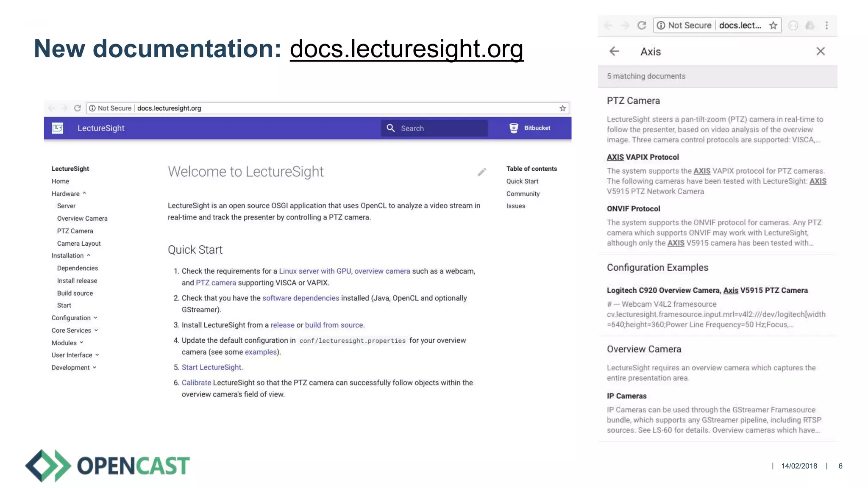Bookmark page with star in main browser
This screenshot has width=868, height=488.
tap(562, 108)
